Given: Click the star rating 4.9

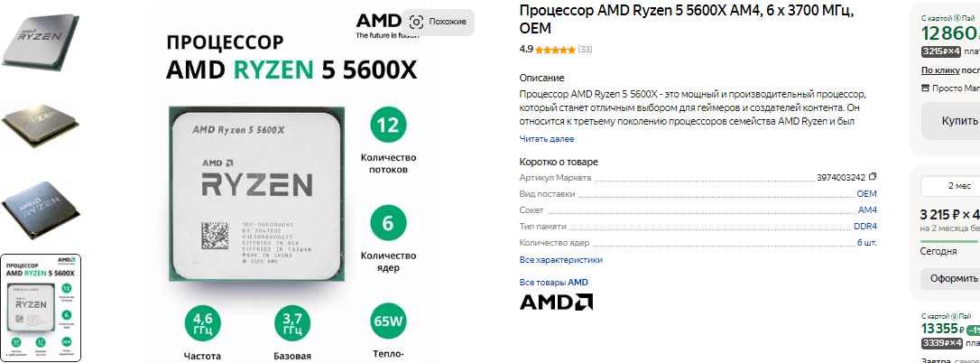Looking at the screenshot, I should click(x=548, y=49).
